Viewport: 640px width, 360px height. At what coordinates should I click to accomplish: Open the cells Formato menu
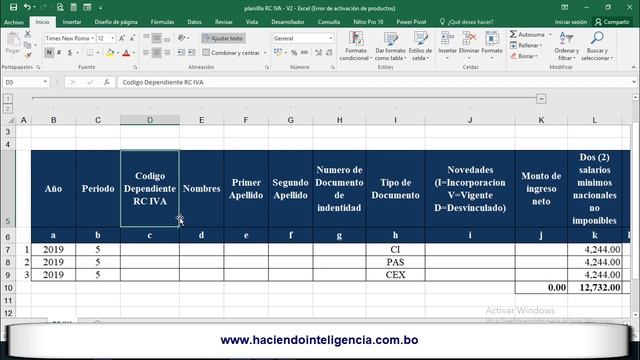click(492, 45)
